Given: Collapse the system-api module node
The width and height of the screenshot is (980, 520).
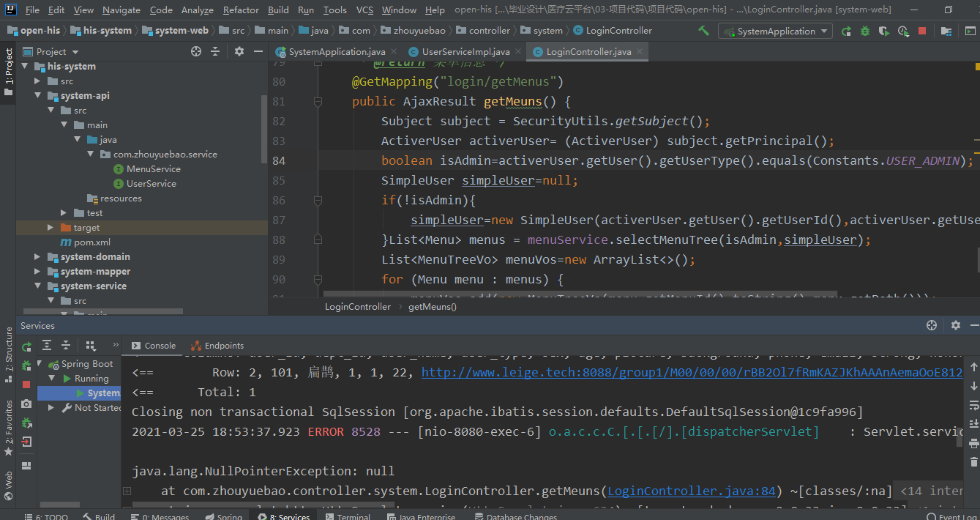Looking at the screenshot, I should (x=38, y=95).
